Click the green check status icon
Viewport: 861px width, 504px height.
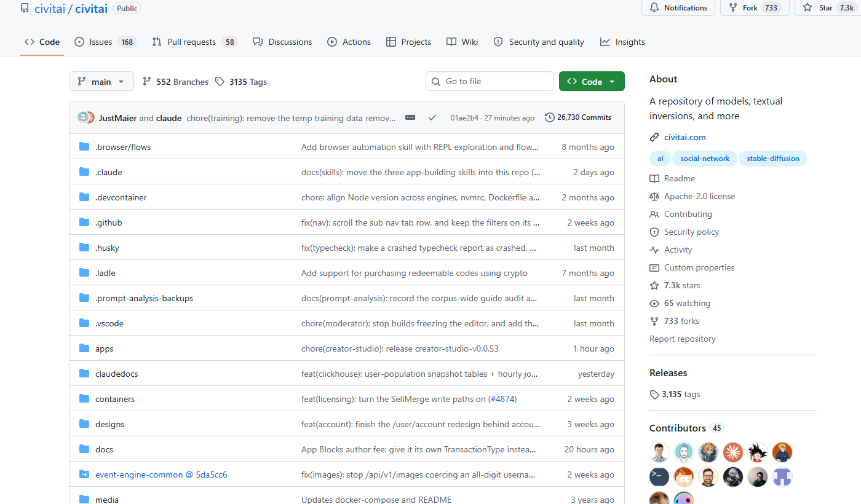pyautogui.click(x=432, y=117)
